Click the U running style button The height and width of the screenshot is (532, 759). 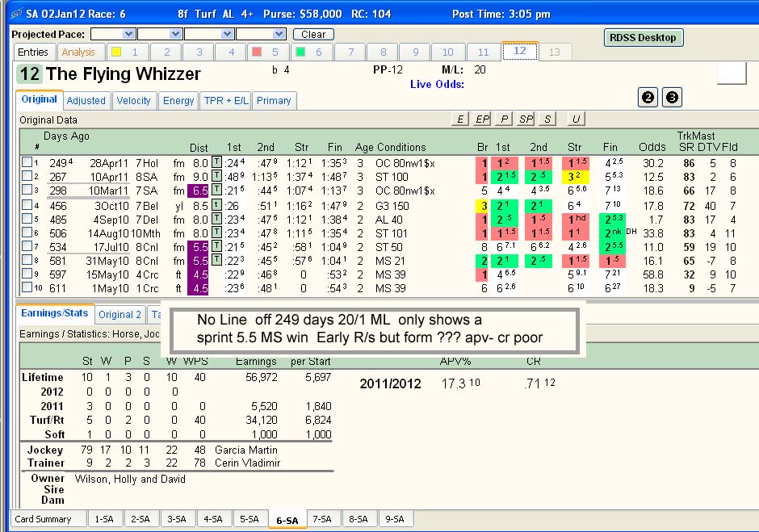click(576, 119)
